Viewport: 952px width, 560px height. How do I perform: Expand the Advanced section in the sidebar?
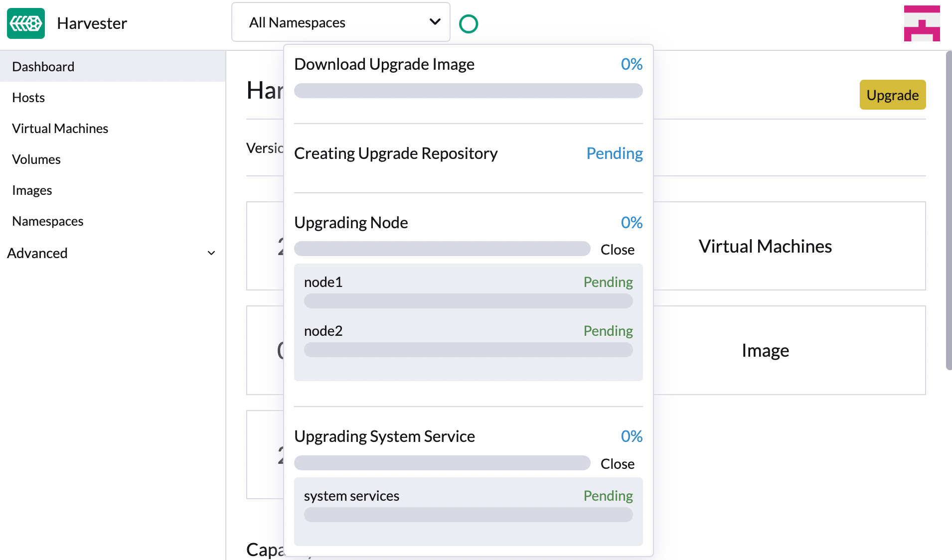point(37,253)
